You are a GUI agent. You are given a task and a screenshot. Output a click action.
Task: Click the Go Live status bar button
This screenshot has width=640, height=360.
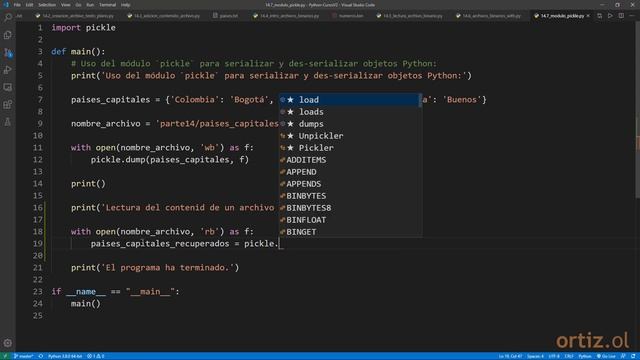pos(606,356)
